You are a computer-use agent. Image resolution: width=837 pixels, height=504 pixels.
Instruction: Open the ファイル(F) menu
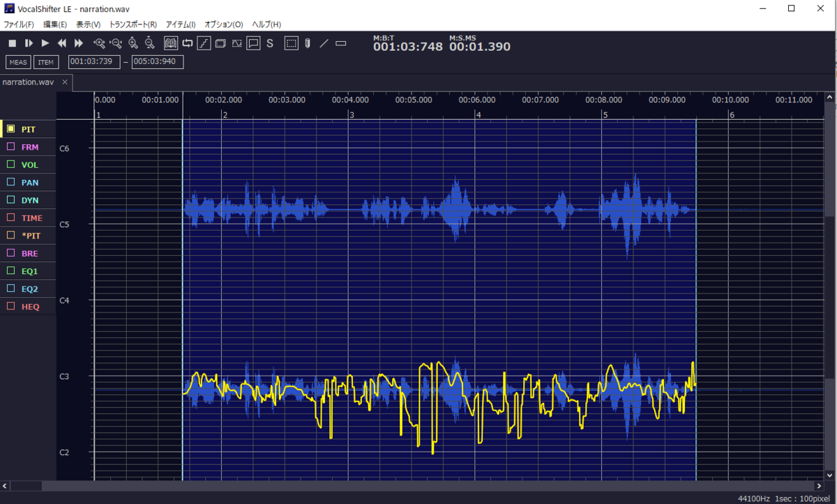click(19, 24)
